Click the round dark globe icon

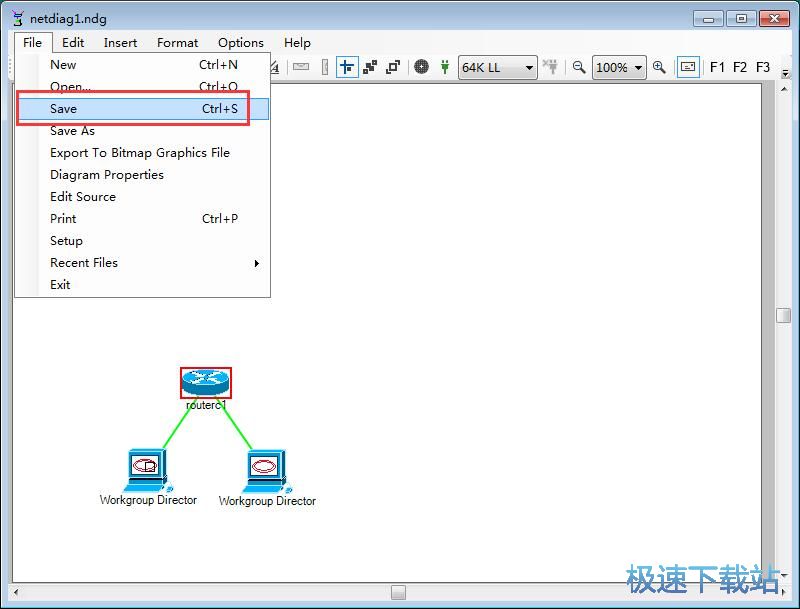(421, 67)
